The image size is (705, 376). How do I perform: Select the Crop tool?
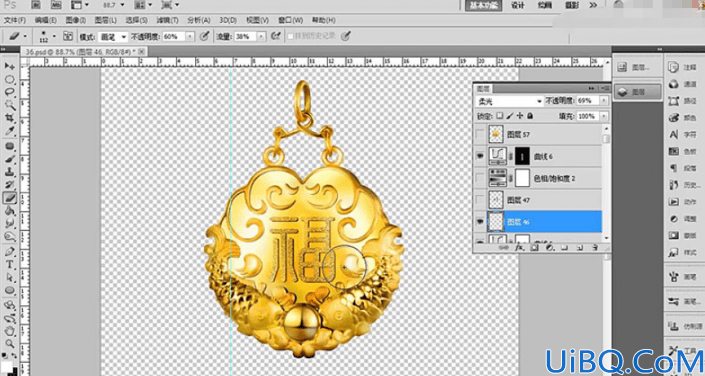click(x=9, y=118)
